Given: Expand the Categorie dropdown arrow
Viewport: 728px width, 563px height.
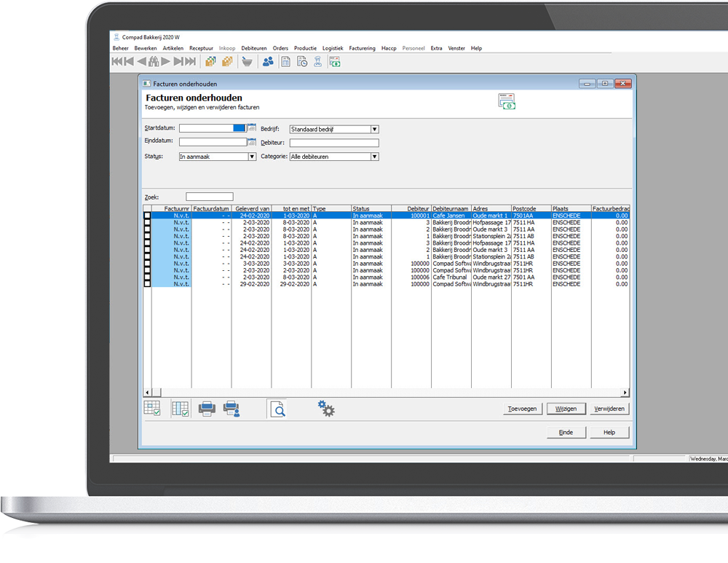Looking at the screenshot, I should [x=374, y=157].
